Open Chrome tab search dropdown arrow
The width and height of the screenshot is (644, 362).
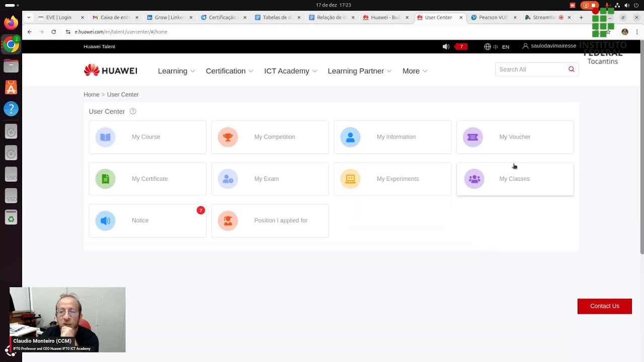tap(29, 18)
